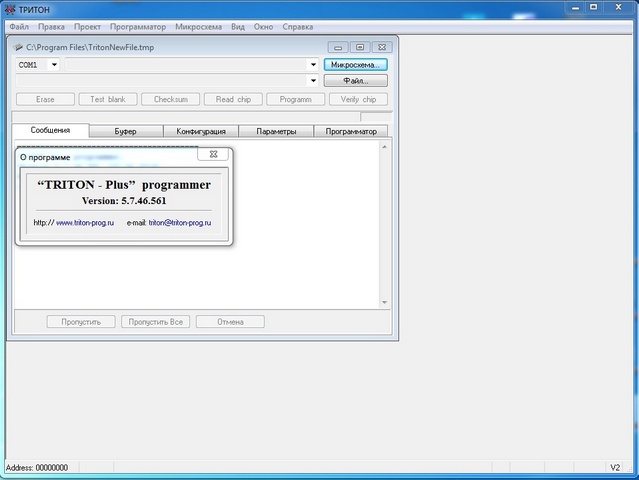Open the Окно menu
Image resolution: width=639 pixels, height=480 pixels.
click(263, 27)
